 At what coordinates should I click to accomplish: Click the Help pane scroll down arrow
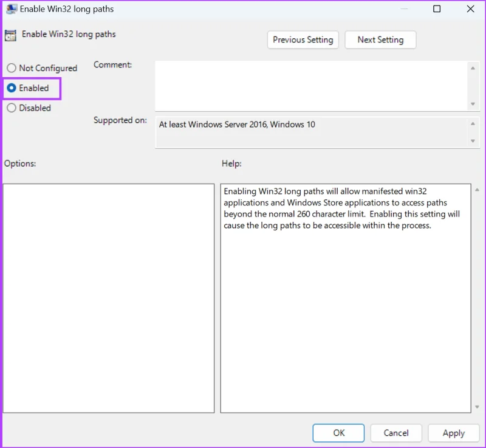point(477,407)
